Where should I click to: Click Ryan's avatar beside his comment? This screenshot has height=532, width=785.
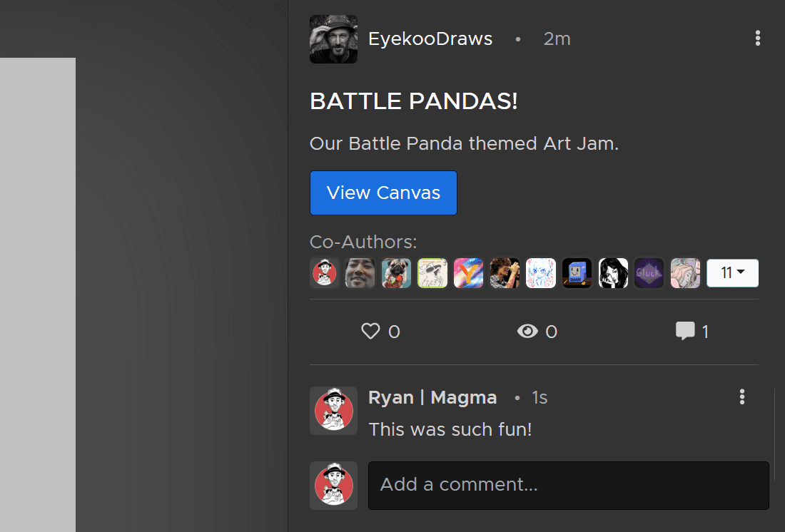coord(333,411)
